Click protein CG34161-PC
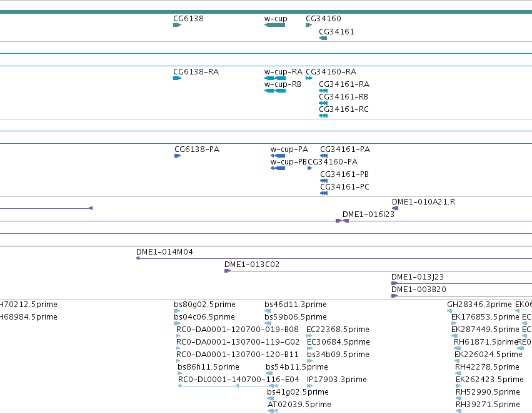This screenshot has width=532, height=414. tap(344, 188)
